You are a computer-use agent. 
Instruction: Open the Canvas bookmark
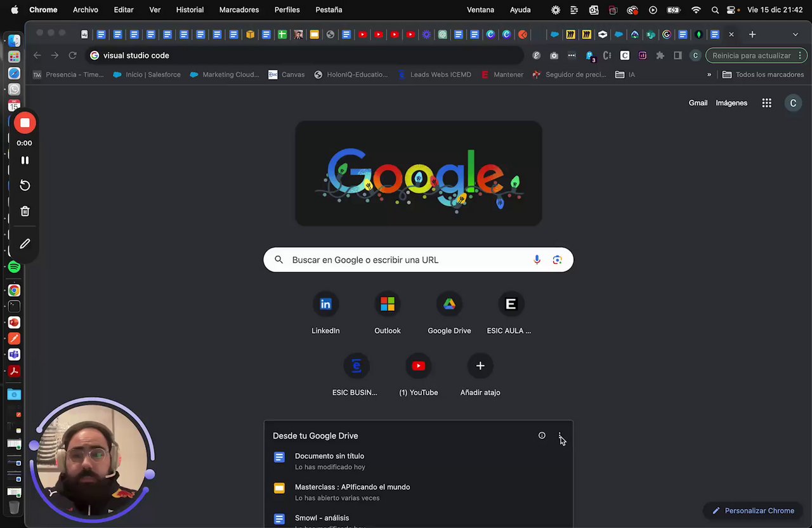click(x=287, y=75)
